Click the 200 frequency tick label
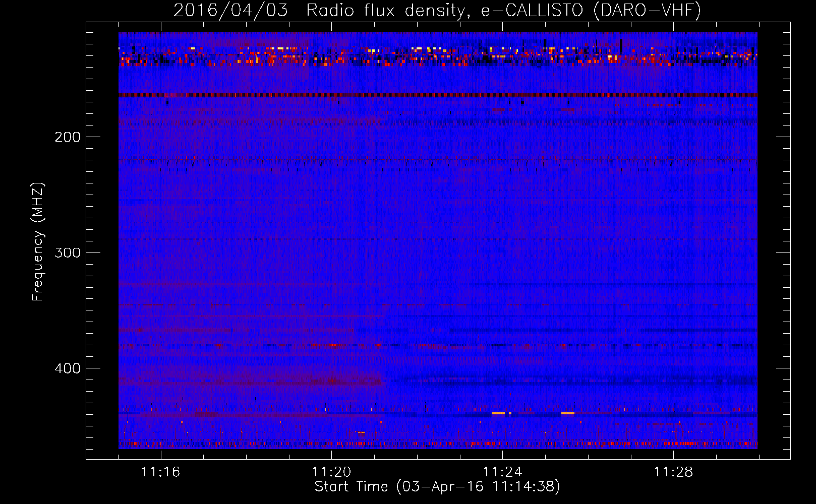This screenshot has width=816, height=504. click(x=68, y=137)
